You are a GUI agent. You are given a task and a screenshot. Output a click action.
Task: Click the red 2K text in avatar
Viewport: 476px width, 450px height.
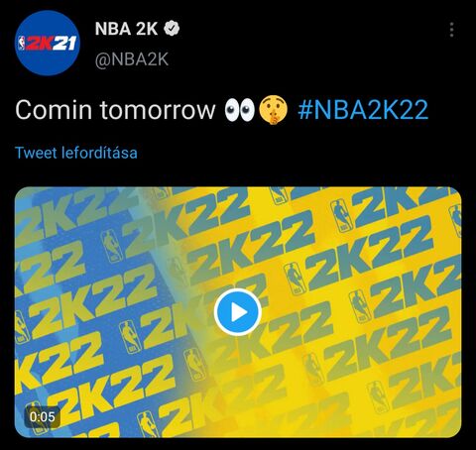40,44
